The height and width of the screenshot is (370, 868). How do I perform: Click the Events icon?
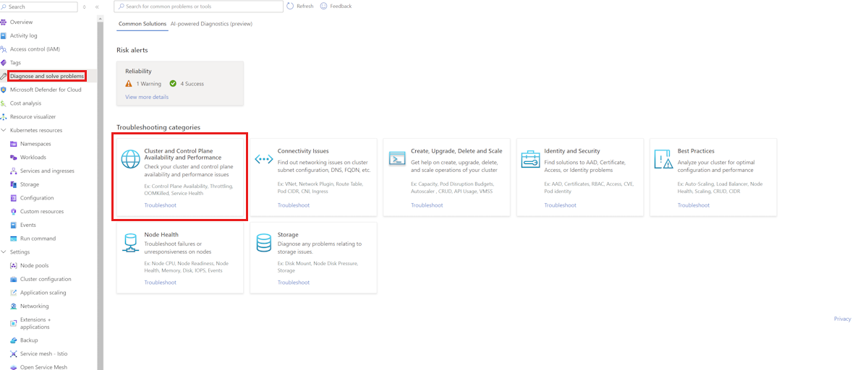pos(14,225)
